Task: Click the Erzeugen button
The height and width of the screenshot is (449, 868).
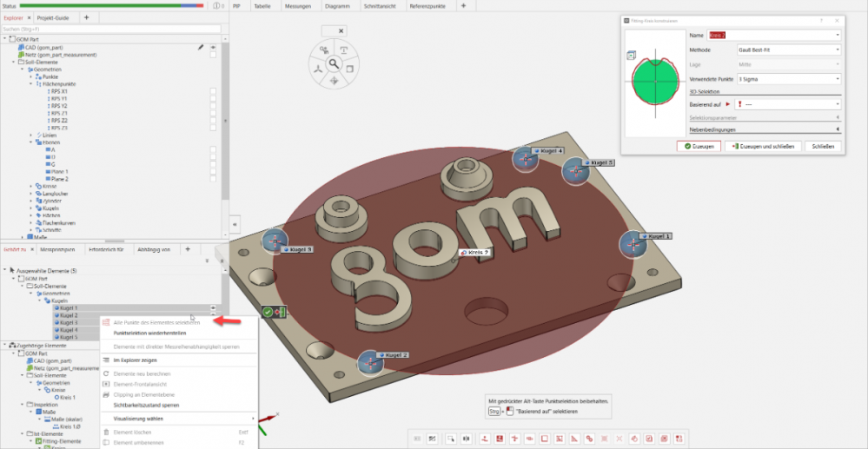Action: click(x=699, y=146)
